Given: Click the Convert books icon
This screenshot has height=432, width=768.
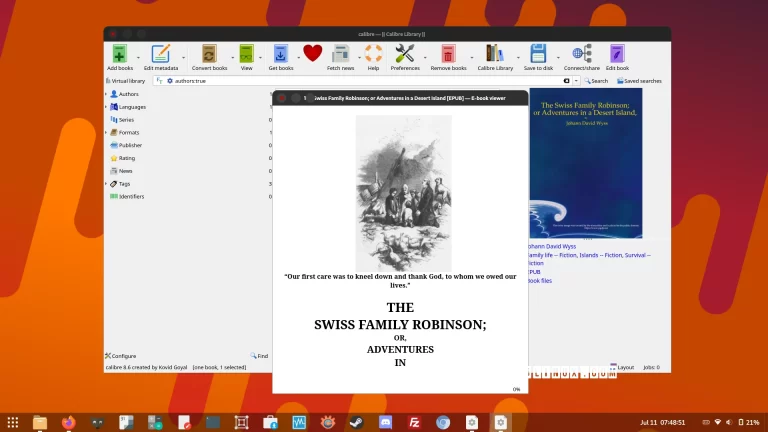Looking at the screenshot, I should coord(209,54).
